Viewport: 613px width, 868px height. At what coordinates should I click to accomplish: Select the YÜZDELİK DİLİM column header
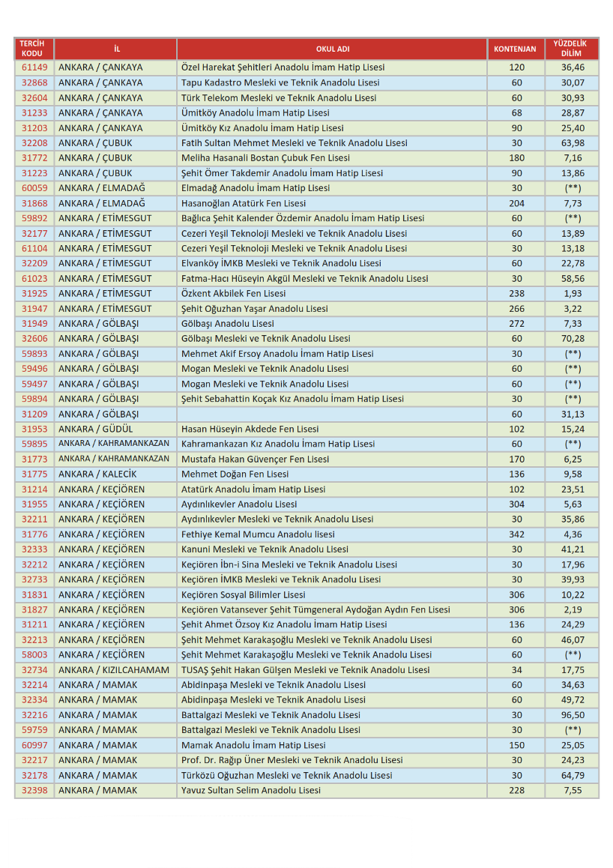coord(572,49)
